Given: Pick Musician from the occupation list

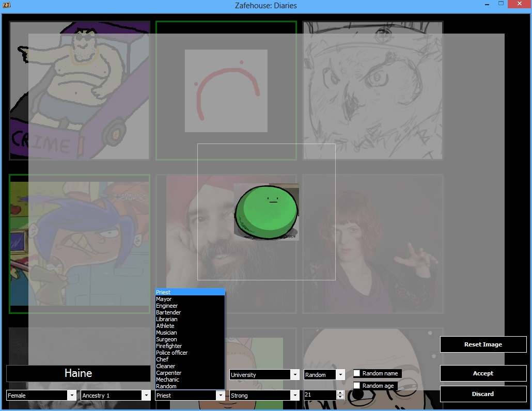Looking at the screenshot, I should (166, 333).
